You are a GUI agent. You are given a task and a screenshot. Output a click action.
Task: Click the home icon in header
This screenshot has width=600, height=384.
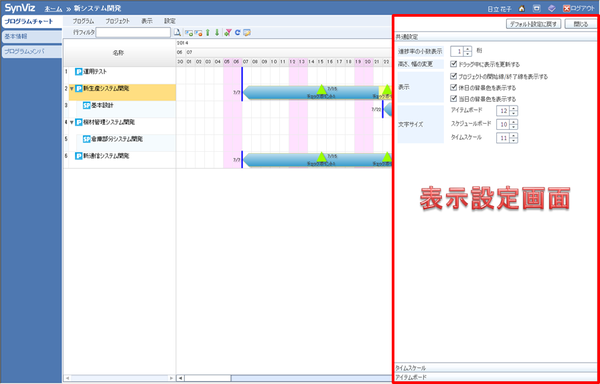[521, 8]
